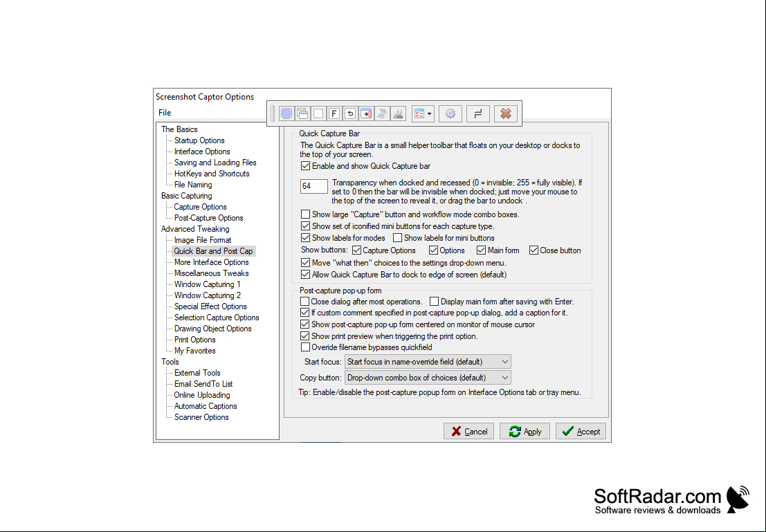Click the Quick Capture Bar drag grip handle

pos(273,114)
